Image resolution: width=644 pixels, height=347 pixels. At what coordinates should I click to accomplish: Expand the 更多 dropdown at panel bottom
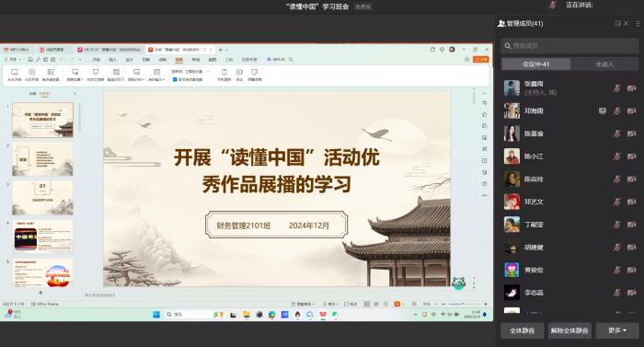point(617,330)
